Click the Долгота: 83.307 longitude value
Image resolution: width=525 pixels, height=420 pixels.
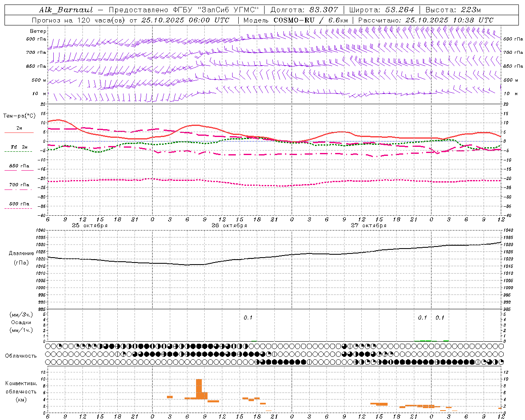coord(304,10)
